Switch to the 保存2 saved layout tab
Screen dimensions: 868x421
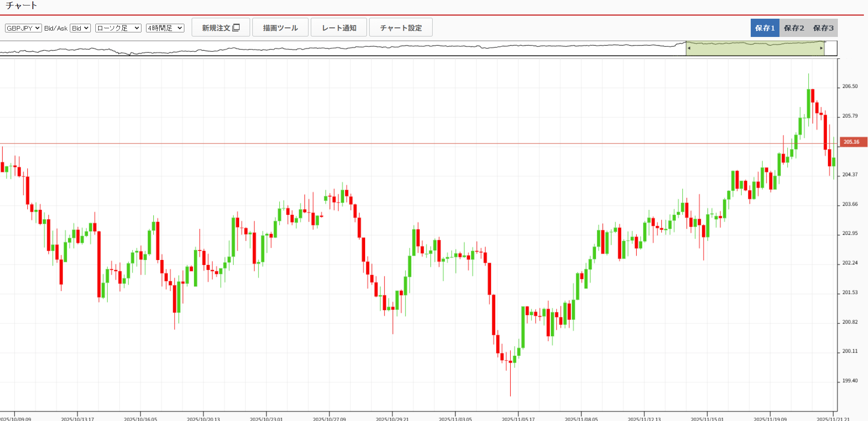pos(794,28)
